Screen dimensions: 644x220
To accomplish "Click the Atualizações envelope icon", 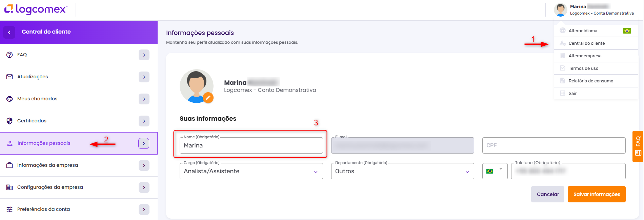I will coord(9,77).
